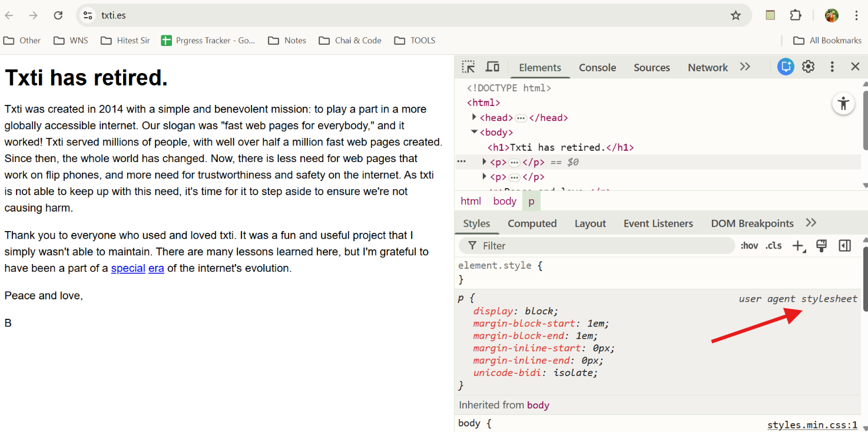Image resolution: width=868 pixels, height=432 pixels.
Task: Click the "display: block;" declaration
Action: point(516,311)
